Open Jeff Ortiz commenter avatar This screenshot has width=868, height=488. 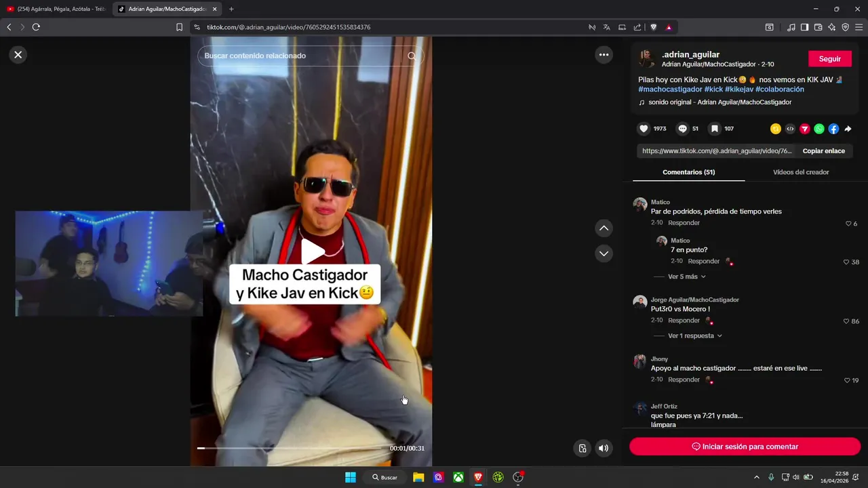(x=639, y=408)
